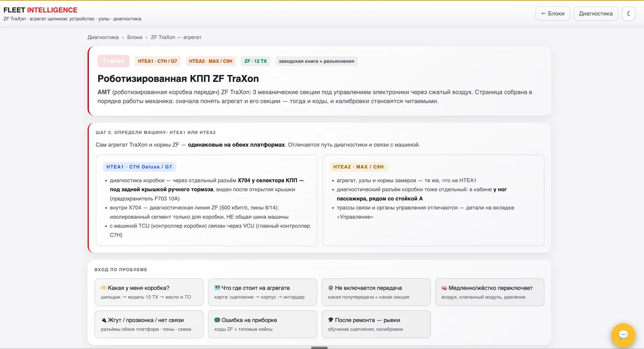Click subtitle 'карта: сцепление → корпус → интардер'
The image size is (644, 349).
tap(259, 297)
